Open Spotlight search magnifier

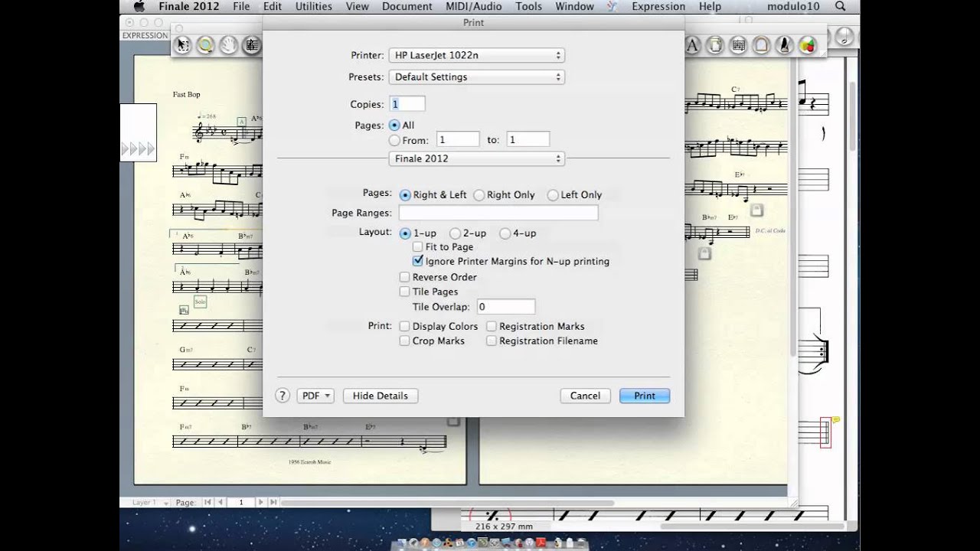840,6
